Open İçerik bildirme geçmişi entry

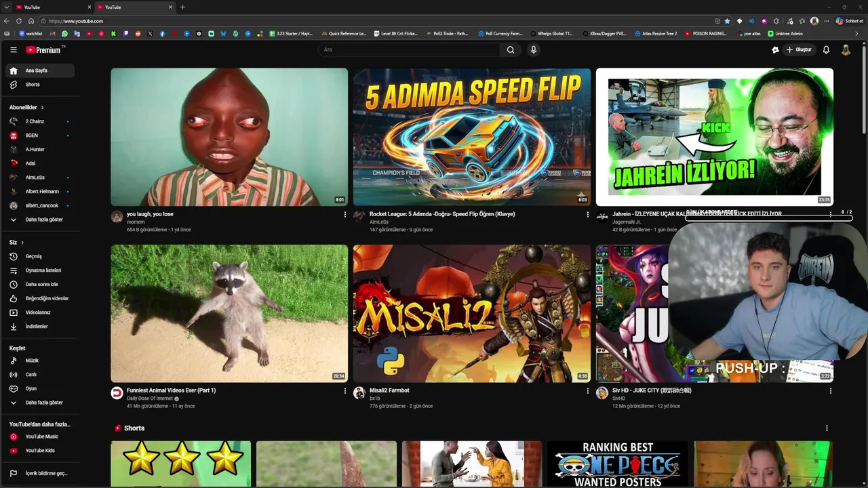(x=40, y=473)
